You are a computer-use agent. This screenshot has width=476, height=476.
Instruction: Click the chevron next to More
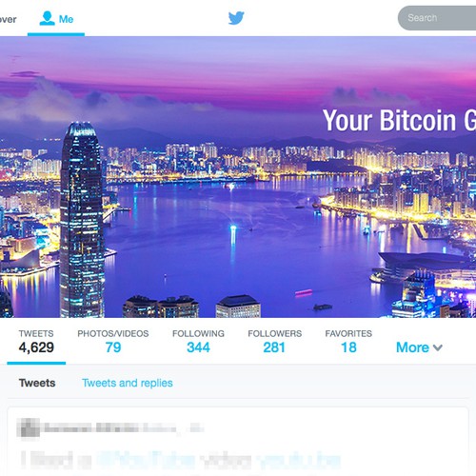[438, 347]
